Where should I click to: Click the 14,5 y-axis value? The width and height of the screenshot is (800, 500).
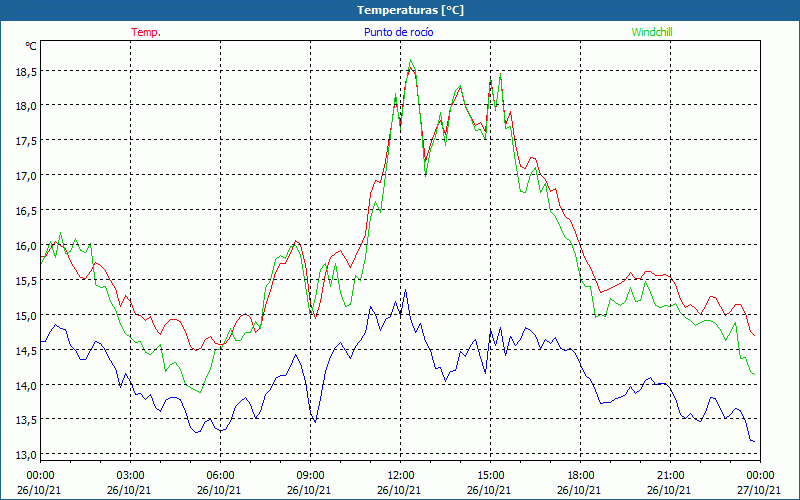[27, 352]
